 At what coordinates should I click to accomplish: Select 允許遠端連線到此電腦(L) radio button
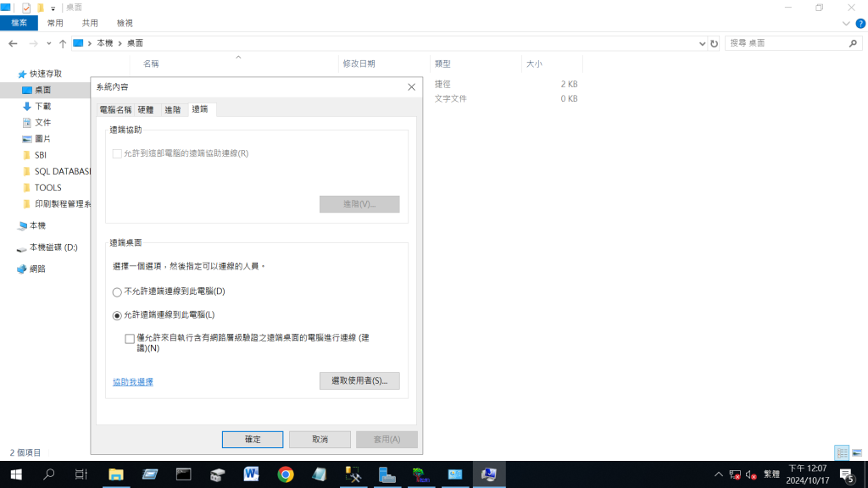coord(117,315)
